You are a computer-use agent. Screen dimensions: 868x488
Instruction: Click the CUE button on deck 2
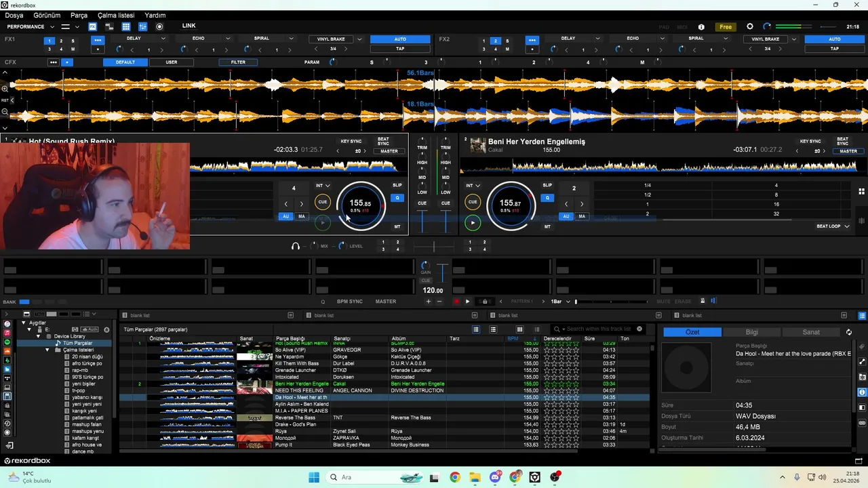[x=473, y=202]
